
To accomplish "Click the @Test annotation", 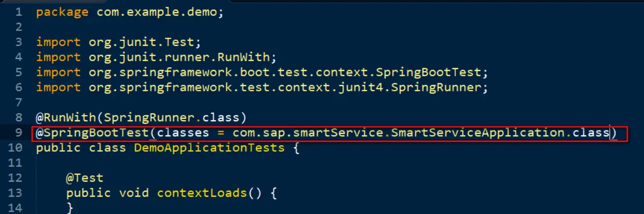I will click(85, 178).
